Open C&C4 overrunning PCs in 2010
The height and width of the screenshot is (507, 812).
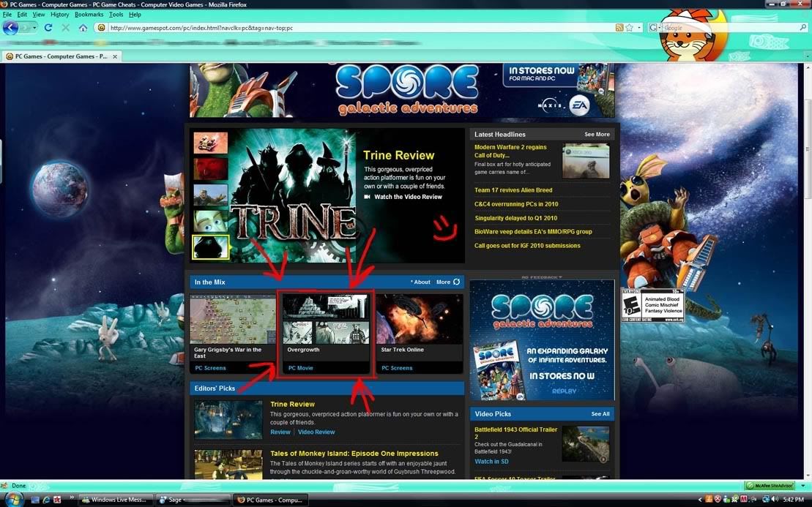pyautogui.click(x=516, y=204)
